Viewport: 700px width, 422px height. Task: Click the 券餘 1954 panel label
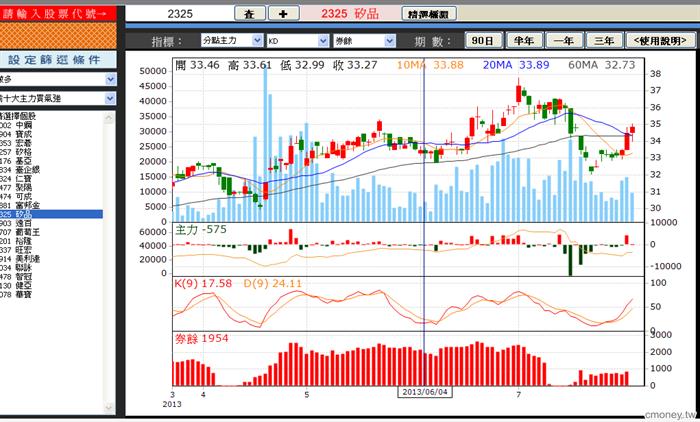(201, 338)
